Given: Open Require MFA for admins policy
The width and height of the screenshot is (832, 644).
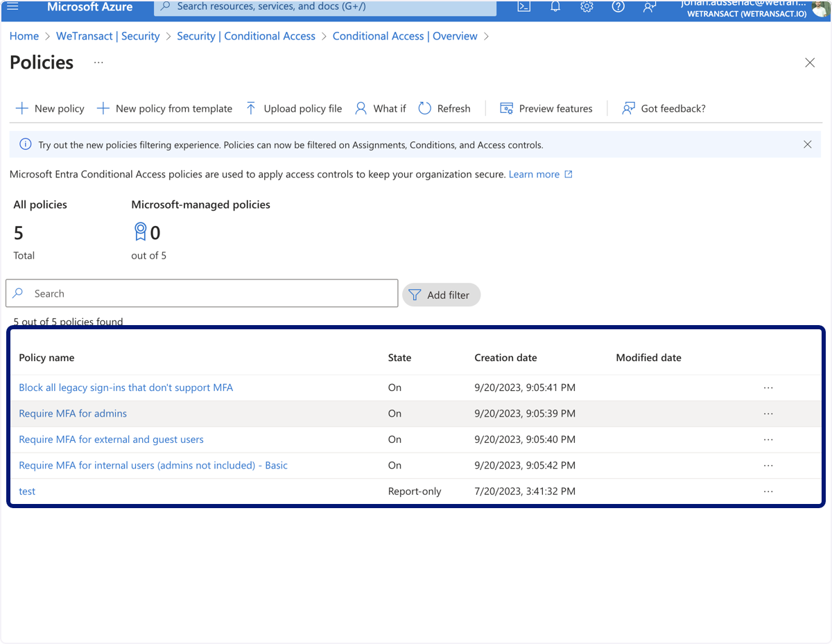Looking at the screenshot, I should click(73, 413).
